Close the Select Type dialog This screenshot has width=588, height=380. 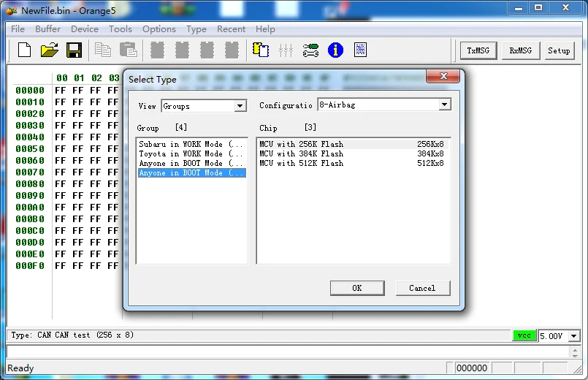(443, 76)
